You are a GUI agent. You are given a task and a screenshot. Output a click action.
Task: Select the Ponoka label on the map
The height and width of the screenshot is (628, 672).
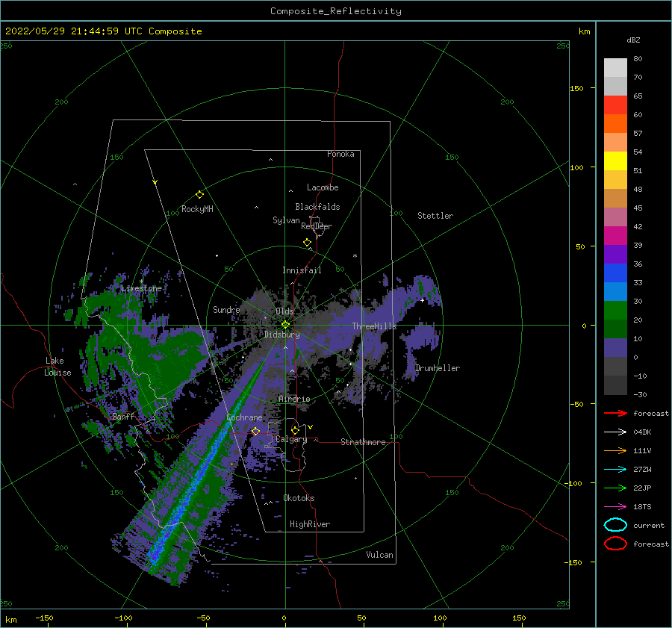tap(340, 154)
